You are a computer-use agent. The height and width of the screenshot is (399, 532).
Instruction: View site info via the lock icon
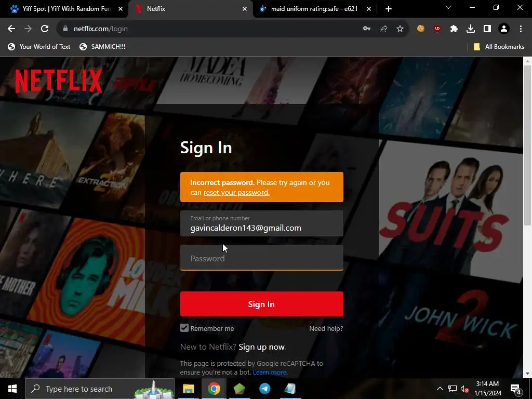(x=65, y=29)
